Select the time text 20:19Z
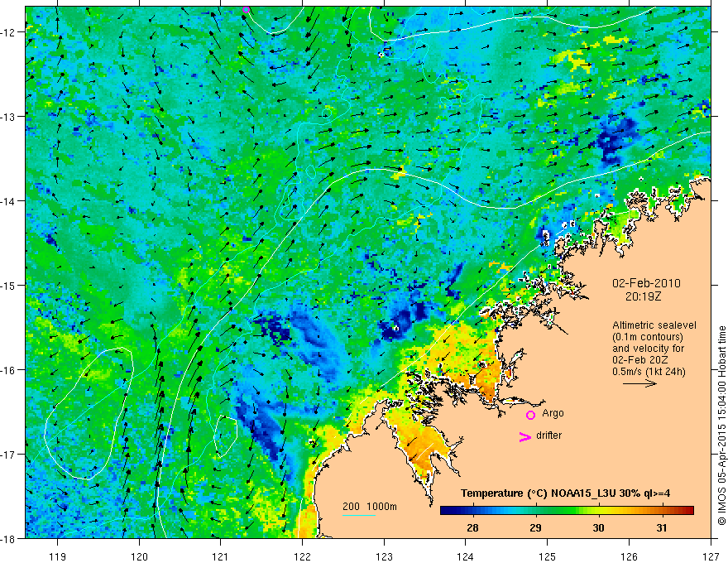Viewport: 728px width, 563px height. tap(643, 296)
